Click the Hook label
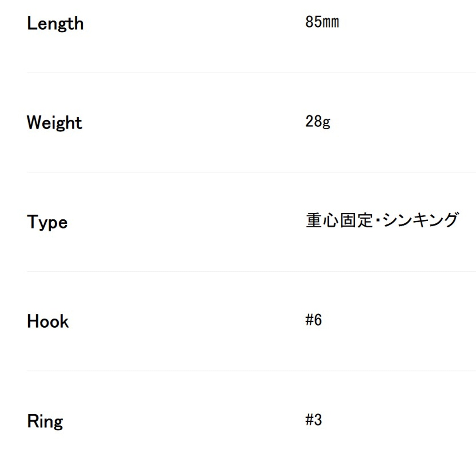This screenshot has height=454, width=476. (48, 322)
